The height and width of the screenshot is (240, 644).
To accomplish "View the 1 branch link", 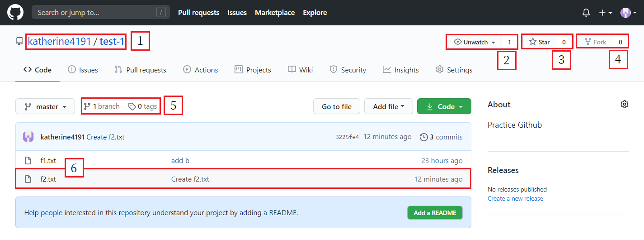I will coord(102,106).
